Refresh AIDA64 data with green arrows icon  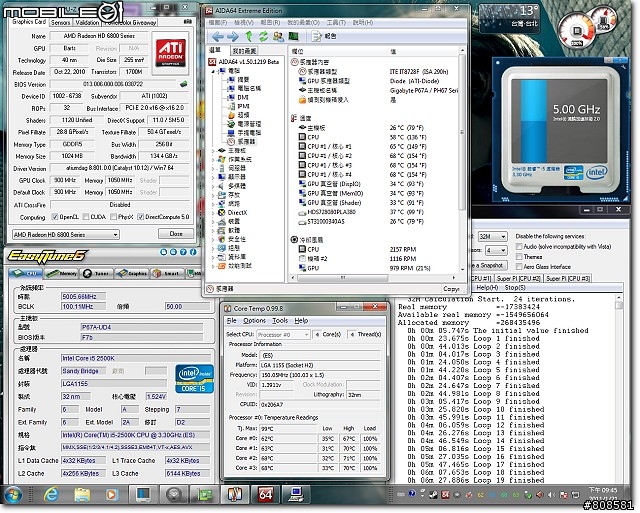(x=263, y=36)
